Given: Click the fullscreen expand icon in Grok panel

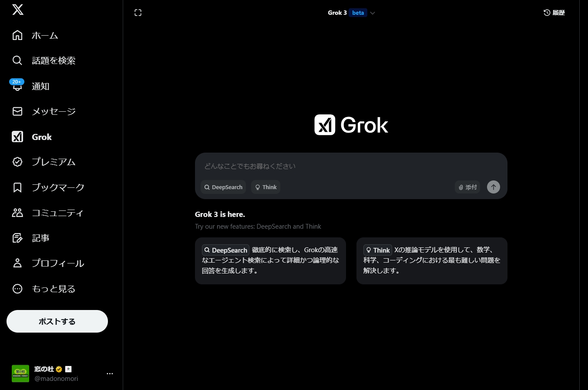Looking at the screenshot, I should click(x=138, y=12).
